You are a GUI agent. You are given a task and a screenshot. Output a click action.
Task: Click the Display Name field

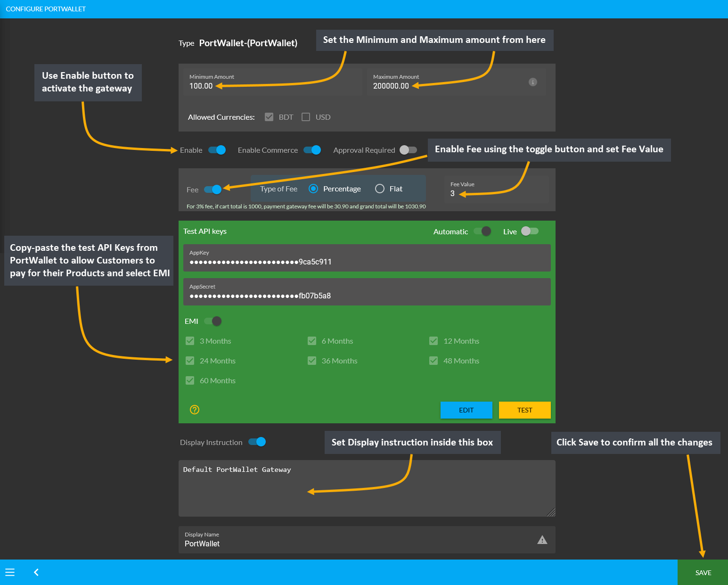point(367,540)
